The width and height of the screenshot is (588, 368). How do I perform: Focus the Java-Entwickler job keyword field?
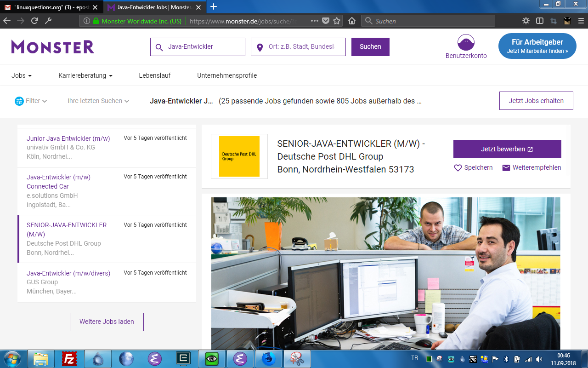(x=198, y=47)
